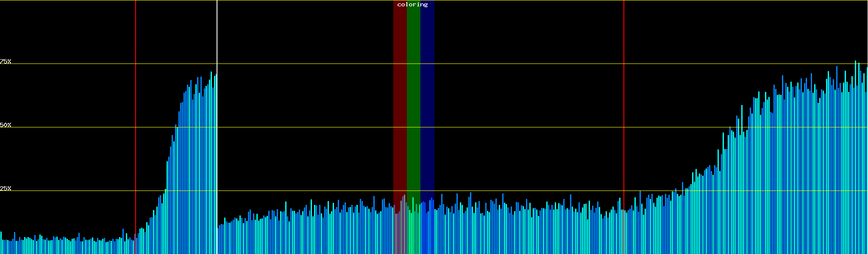Screen dimensions: 868x254
Task: Click the first bar at the far left edge
Action: (x=1, y=243)
